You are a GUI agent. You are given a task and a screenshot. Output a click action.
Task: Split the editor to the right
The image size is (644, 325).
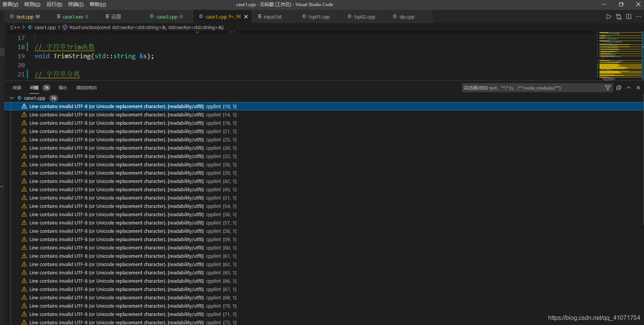[629, 17]
